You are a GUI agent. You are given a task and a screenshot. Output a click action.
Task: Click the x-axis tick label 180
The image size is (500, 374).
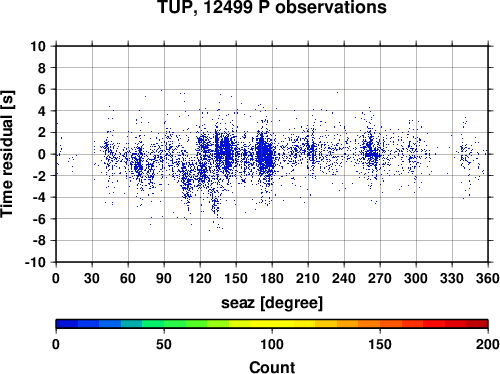pos(272,278)
